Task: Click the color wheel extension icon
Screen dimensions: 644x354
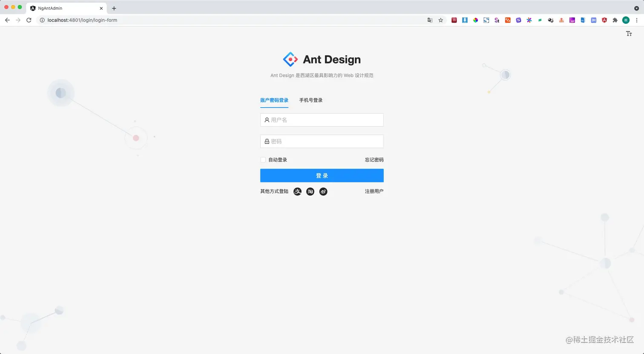Action: [475, 20]
